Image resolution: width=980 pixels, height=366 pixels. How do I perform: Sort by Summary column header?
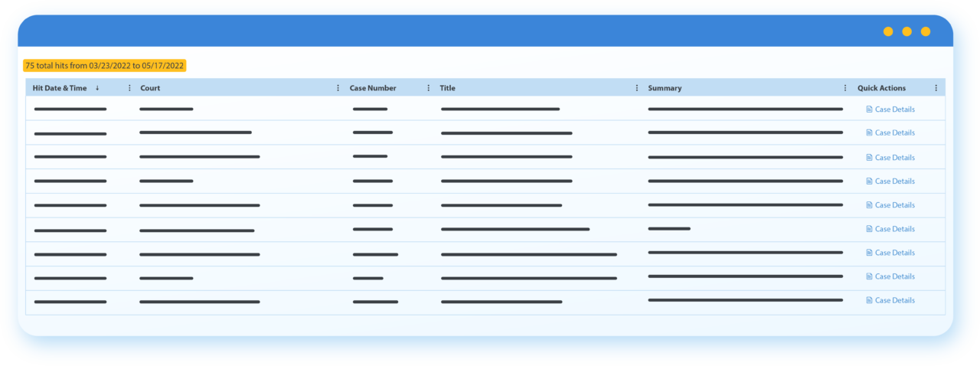pos(665,88)
